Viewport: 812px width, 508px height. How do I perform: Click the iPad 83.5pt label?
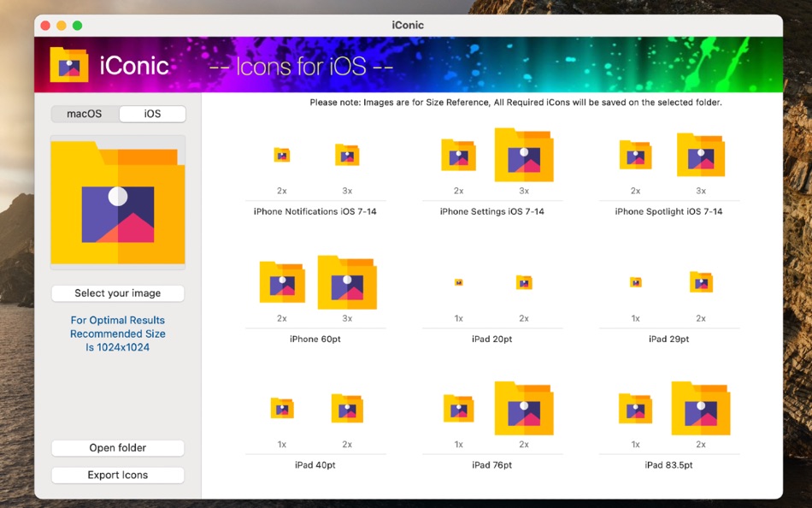point(668,465)
